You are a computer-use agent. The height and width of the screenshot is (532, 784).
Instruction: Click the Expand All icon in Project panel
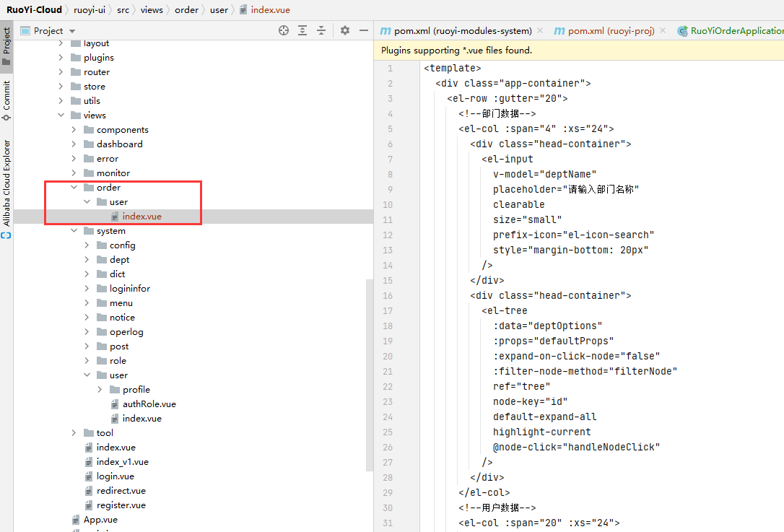point(302,30)
